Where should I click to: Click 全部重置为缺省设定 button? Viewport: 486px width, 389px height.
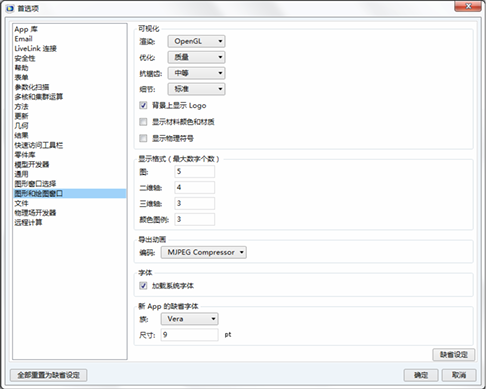tap(49, 375)
